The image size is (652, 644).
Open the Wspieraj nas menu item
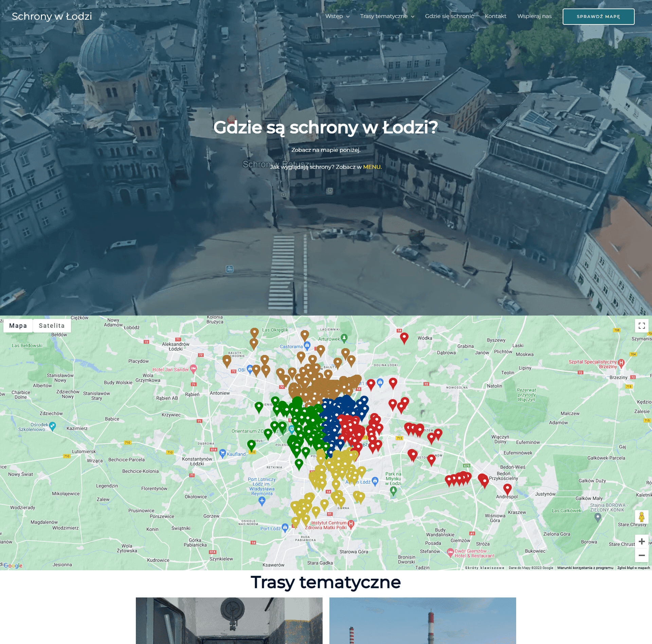[534, 16]
